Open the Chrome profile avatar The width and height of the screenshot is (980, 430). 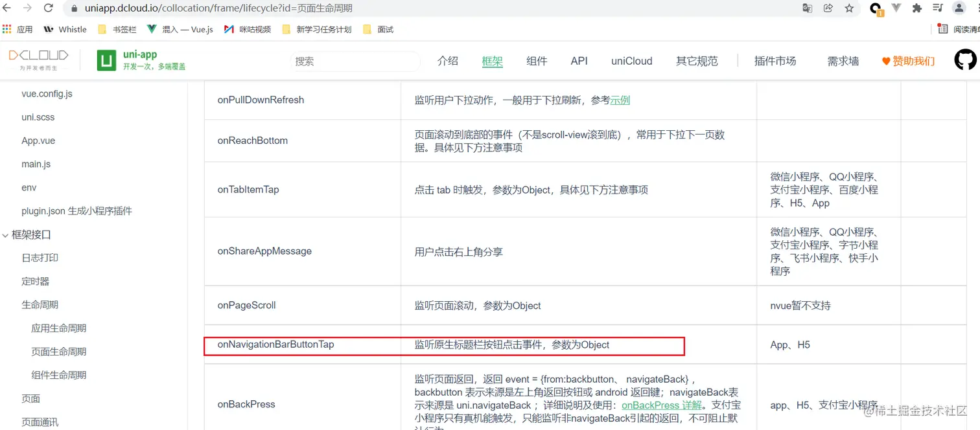coord(959,8)
